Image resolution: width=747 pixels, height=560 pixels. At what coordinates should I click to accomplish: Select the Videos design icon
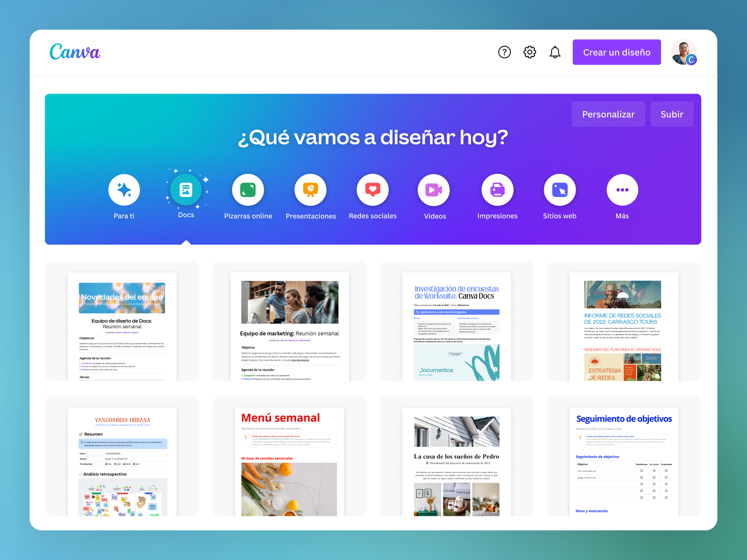click(x=434, y=190)
